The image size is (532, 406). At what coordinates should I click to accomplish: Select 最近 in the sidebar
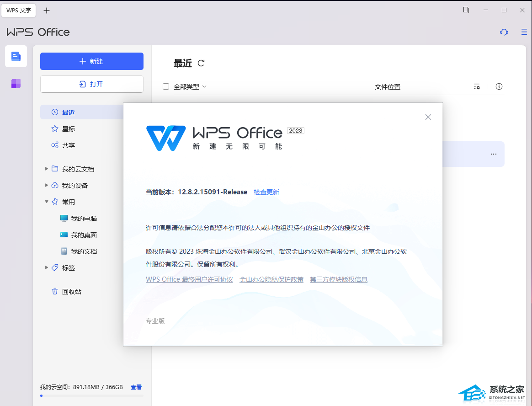point(81,112)
